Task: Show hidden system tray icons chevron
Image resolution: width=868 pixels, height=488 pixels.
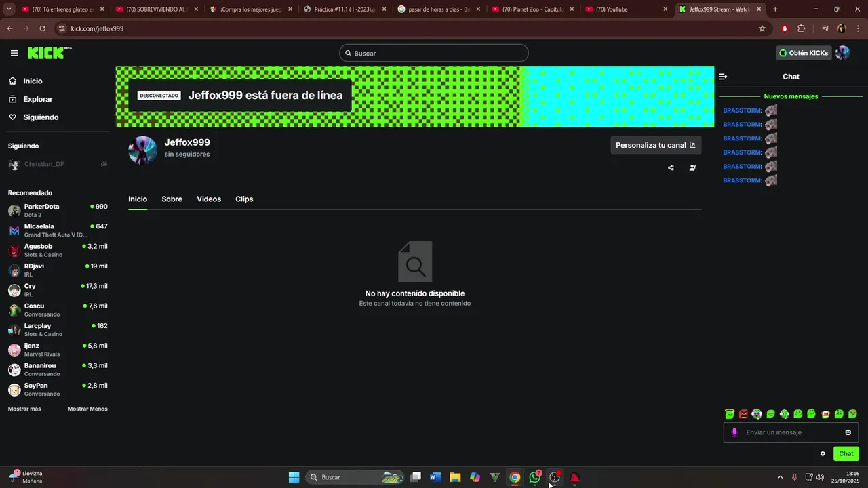Action: pos(780,477)
